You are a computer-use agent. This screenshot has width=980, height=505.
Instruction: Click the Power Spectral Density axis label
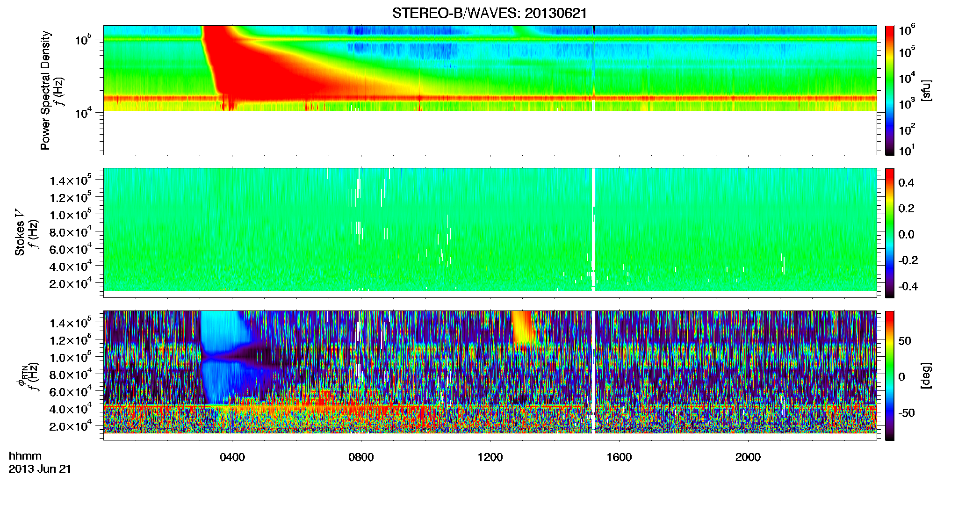(x=45, y=90)
